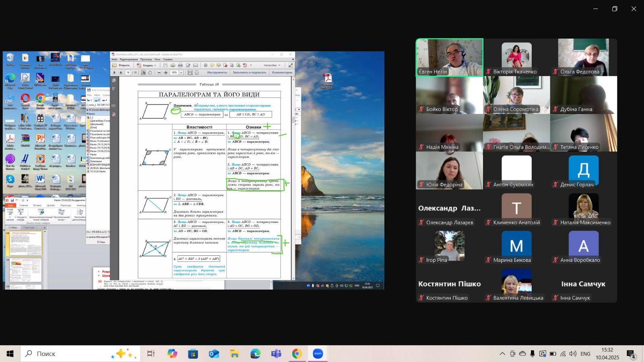Open the Комментарии pane in Acrobat
This screenshot has width=644, height=362.
click(x=282, y=72)
